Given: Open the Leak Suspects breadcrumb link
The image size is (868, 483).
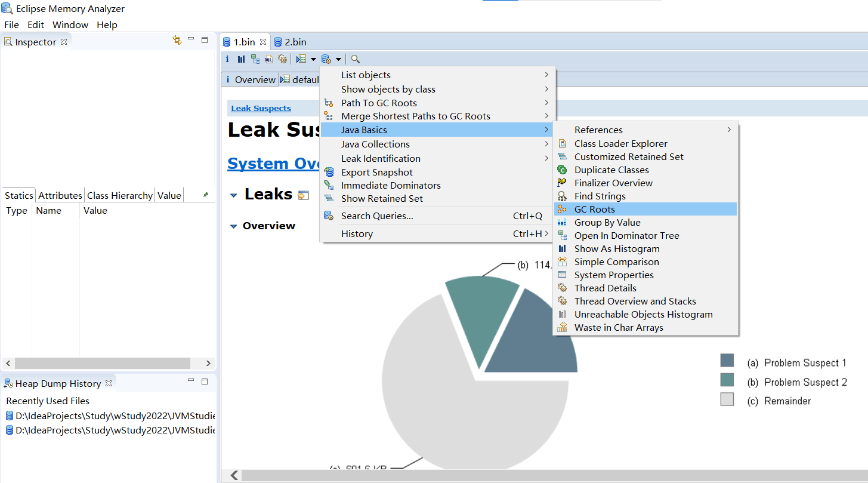Looking at the screenshot, I should point(261,108).
